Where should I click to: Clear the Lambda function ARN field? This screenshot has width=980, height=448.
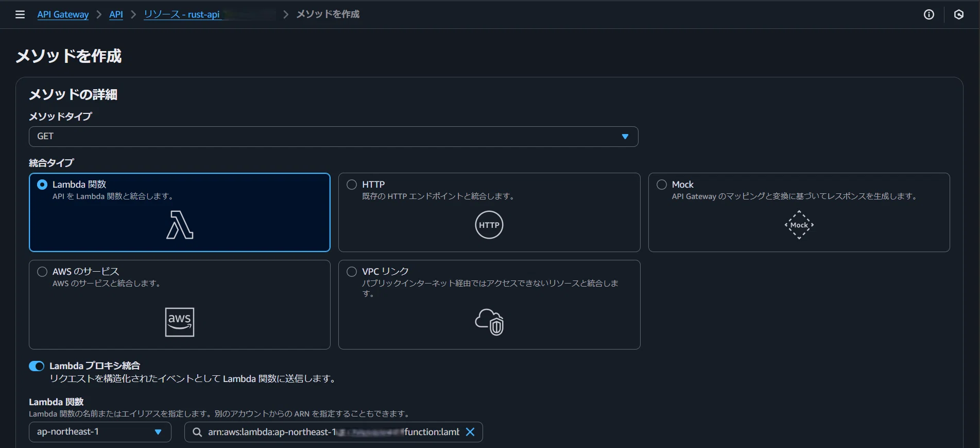click(470, 432)
